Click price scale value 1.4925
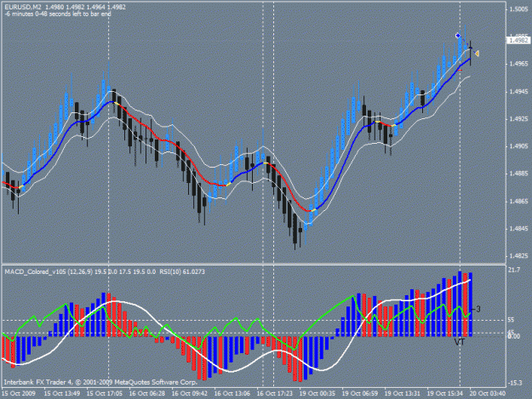 (518, 119)
